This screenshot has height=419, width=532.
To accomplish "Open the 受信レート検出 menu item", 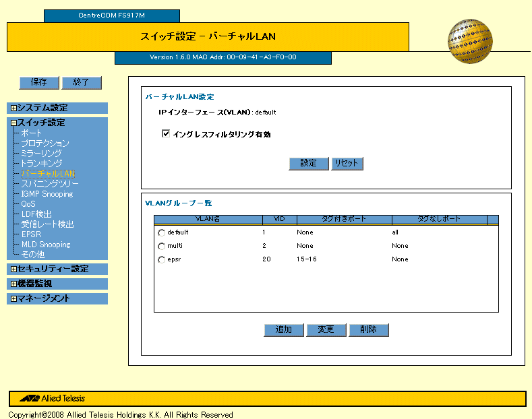I will tap(47, 224).
